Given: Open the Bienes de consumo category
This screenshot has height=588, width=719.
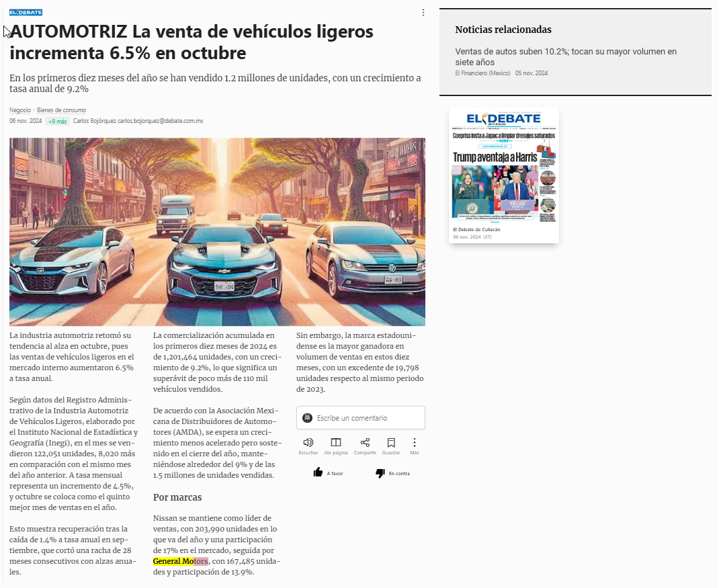Looking at the screenshot, I should (61, 110).
